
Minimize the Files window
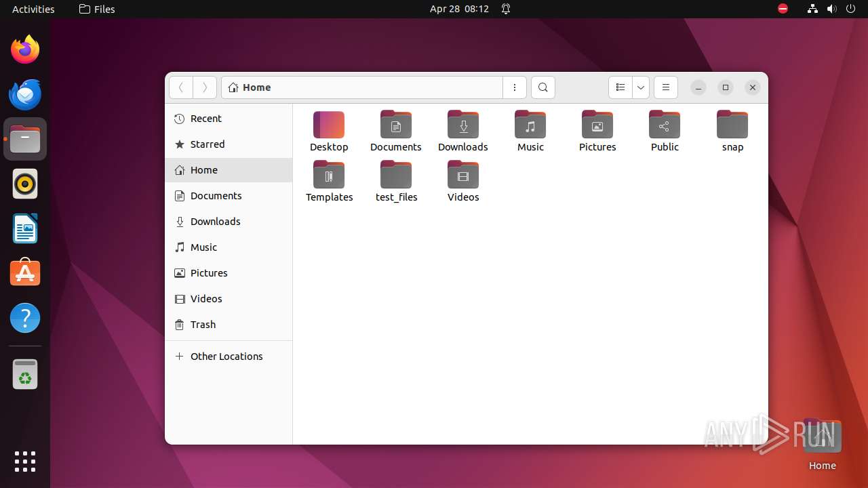click(x=698, y=87)
